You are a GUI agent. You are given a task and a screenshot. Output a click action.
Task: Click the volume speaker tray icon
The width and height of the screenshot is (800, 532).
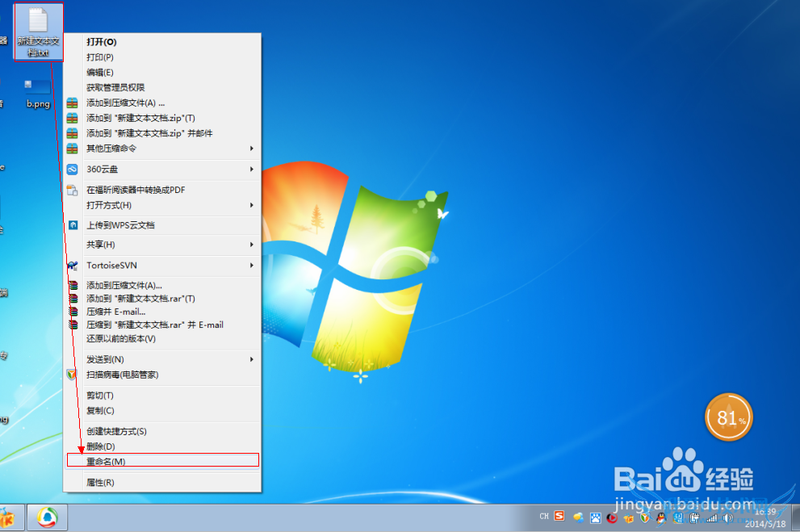tap(728, 518)
